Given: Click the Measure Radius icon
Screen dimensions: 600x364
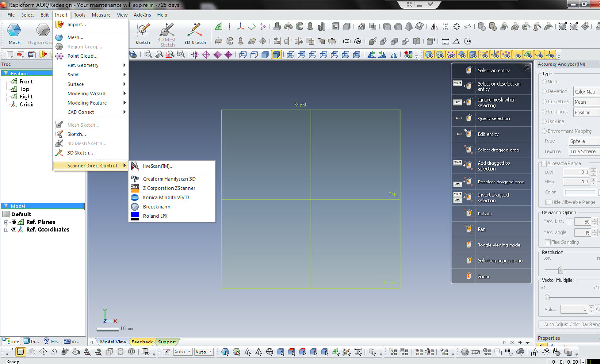Looking at the screenshot, I should click(468, 42).
